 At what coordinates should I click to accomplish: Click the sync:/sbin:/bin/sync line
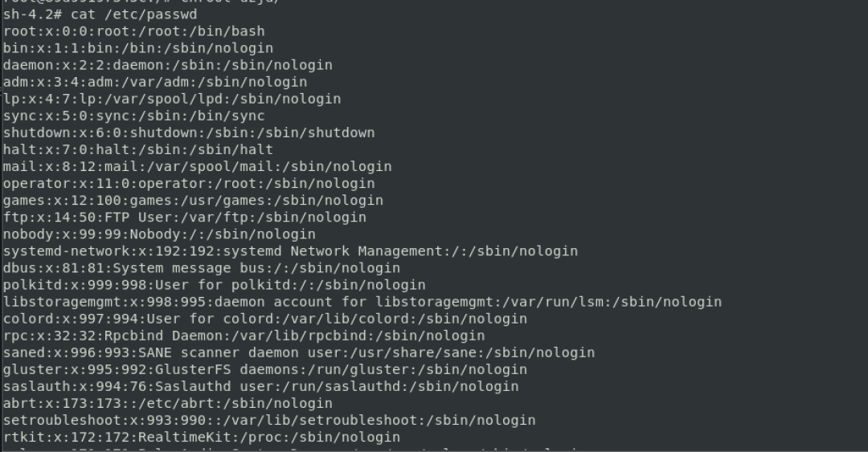point(134,116)
